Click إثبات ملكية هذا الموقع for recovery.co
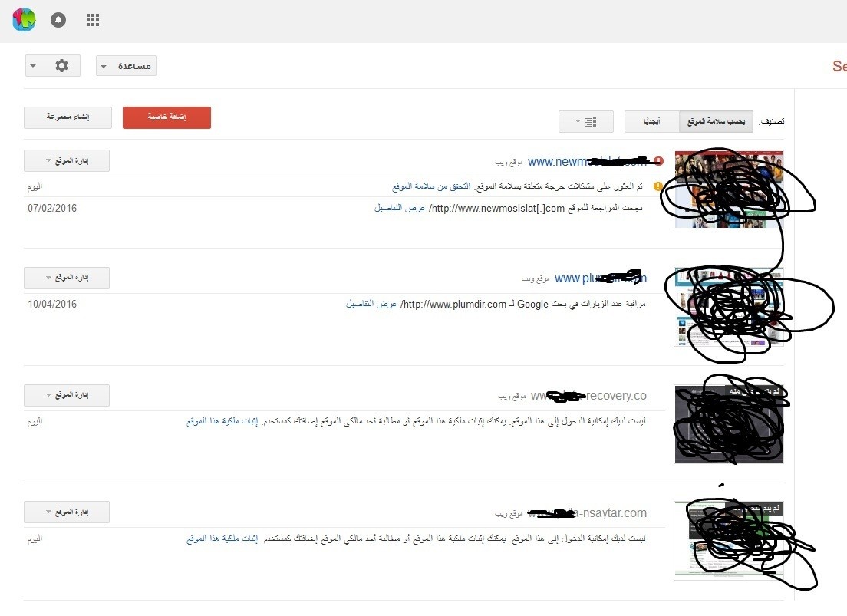 click(x=222, y=421)
